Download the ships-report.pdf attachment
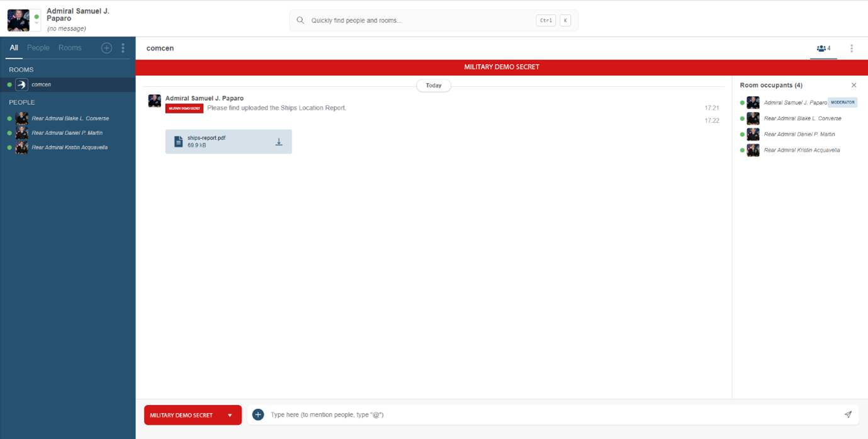The image size is (868, 439). click(279, 142)
